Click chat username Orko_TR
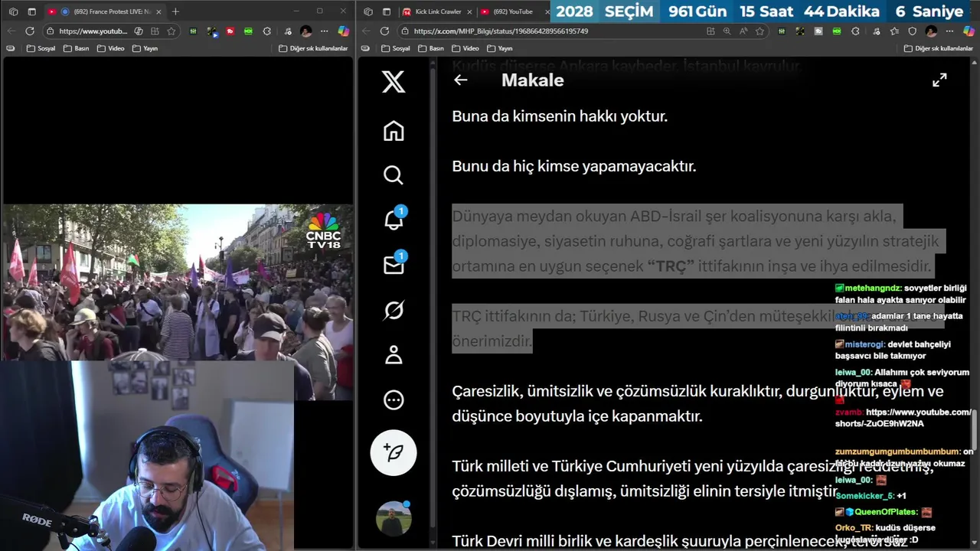Image resolution: width=980 pixels, height=551 pixels. pos(854,527)
